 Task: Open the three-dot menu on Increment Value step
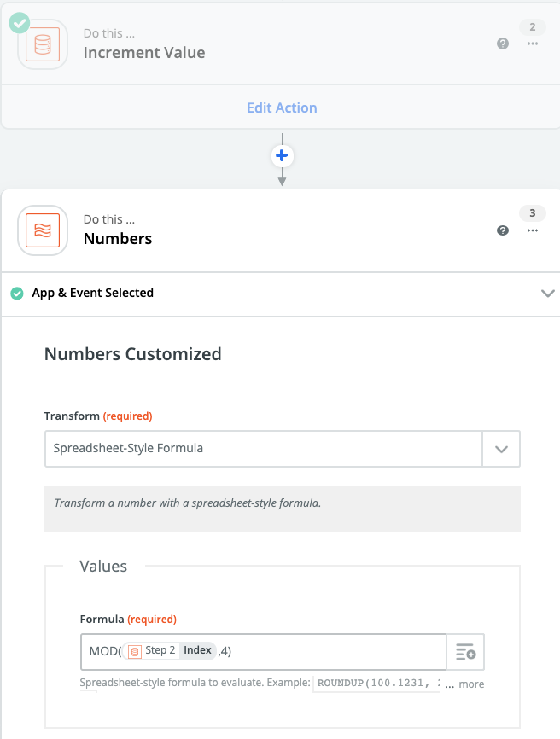point(533,44)
